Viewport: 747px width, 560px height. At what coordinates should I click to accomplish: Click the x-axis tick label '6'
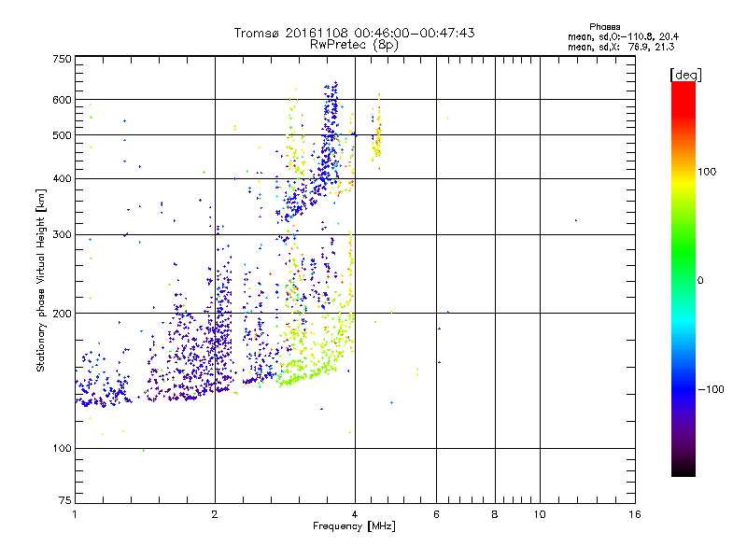(436, 514)
